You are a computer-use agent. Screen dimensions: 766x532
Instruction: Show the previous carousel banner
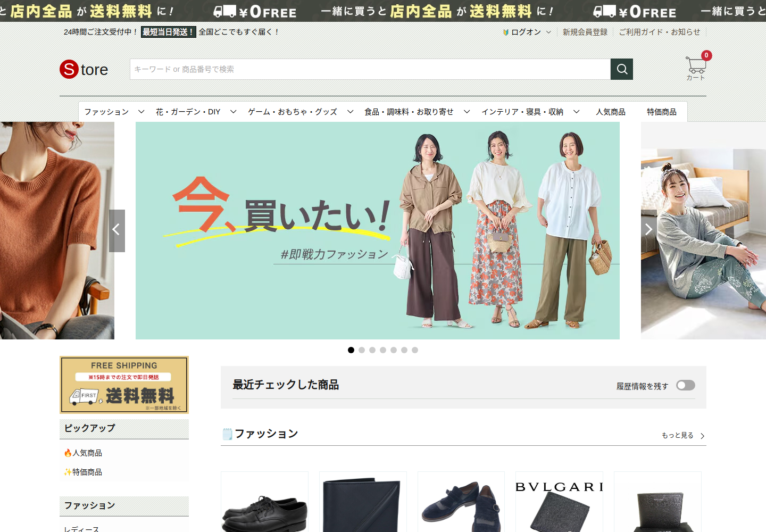point(117,230)
